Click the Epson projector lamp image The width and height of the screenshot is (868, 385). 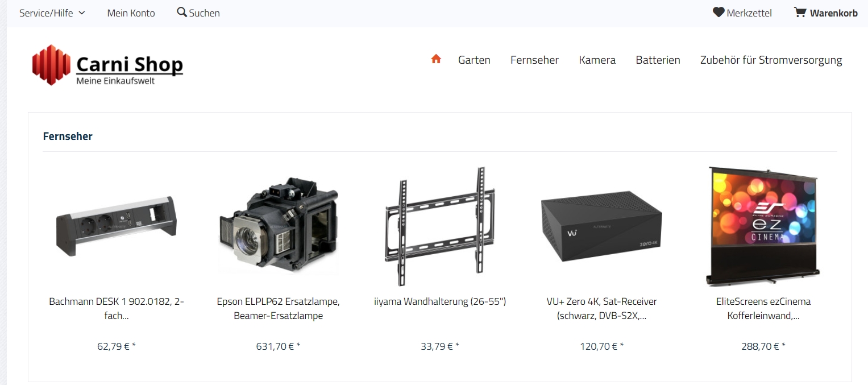pos(279,226)
